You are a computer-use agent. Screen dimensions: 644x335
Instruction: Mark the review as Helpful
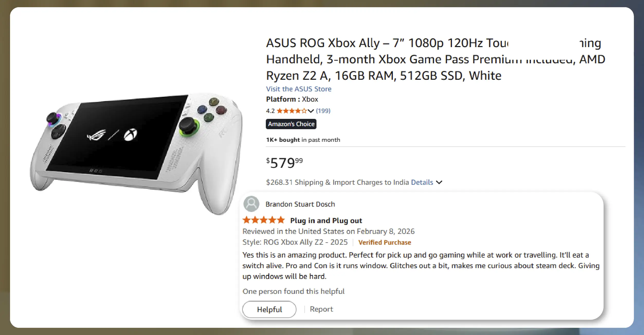coord(269,309)
